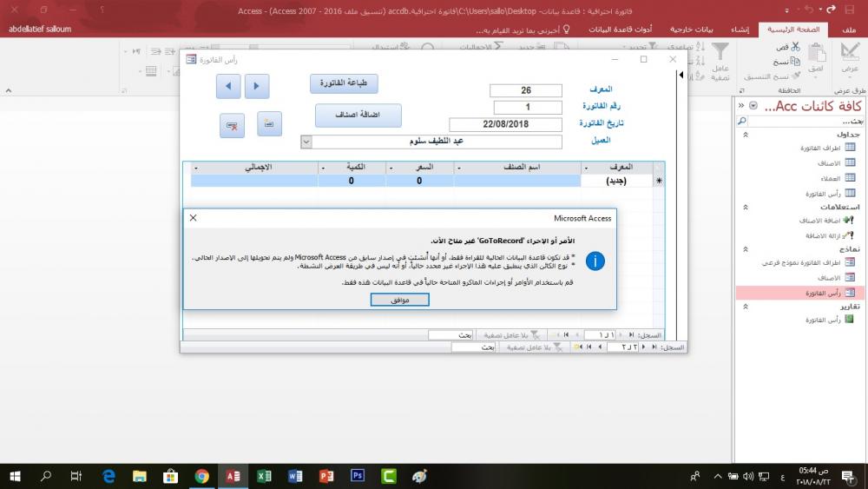Image resolution: width=868 pixels, height=489 pixels.
Task: Open the رأس الفاتورة report
Action: coord(830,320)
